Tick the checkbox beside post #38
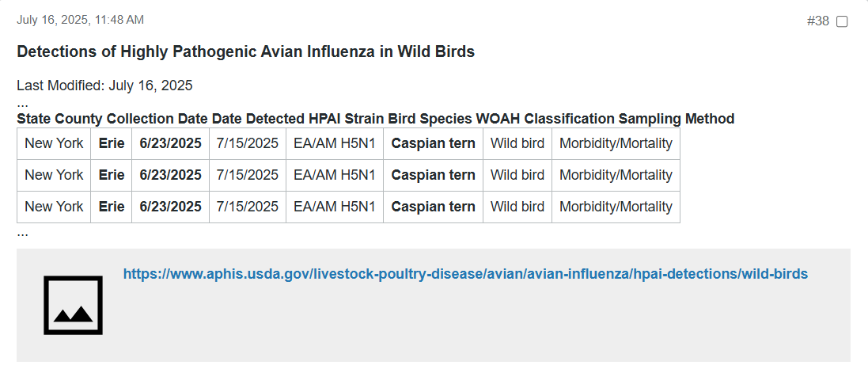The width and height of the screenshot is (868, 384). point(841,21)
